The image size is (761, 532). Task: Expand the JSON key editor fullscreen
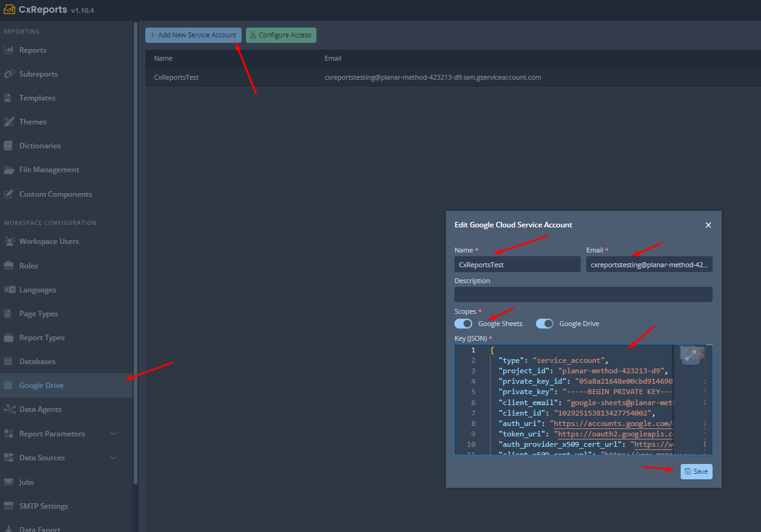click(x=692, y=354)
